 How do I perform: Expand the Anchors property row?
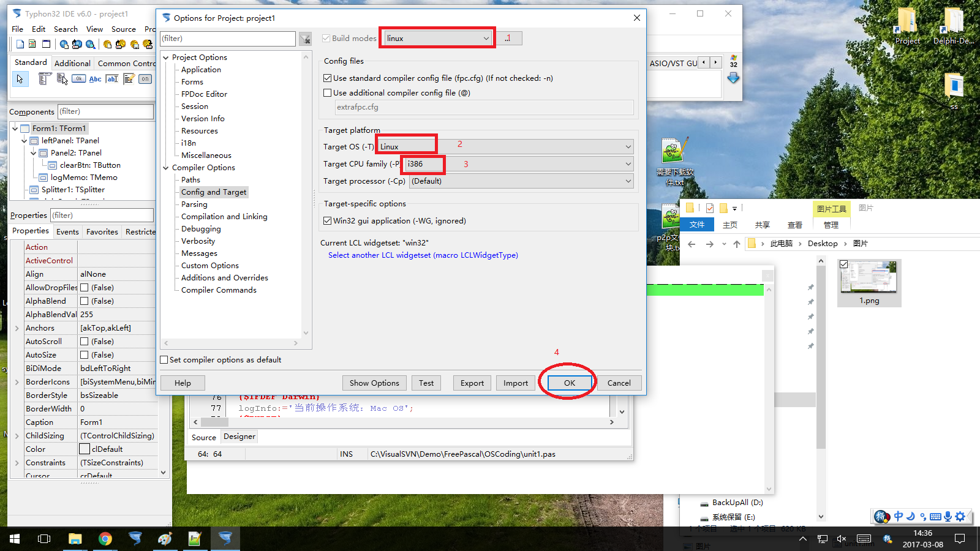[x=17, y=328]
